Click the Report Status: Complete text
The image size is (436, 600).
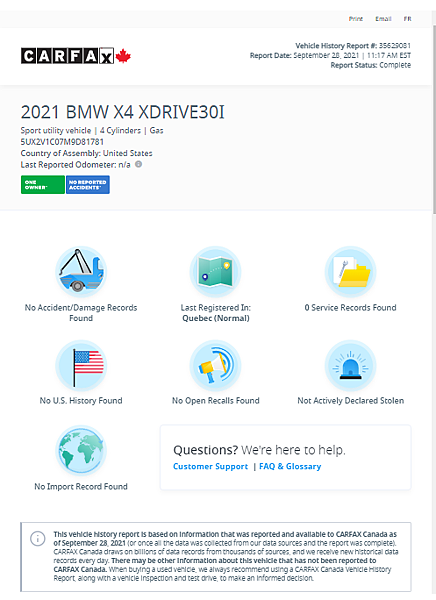point(371,65)
